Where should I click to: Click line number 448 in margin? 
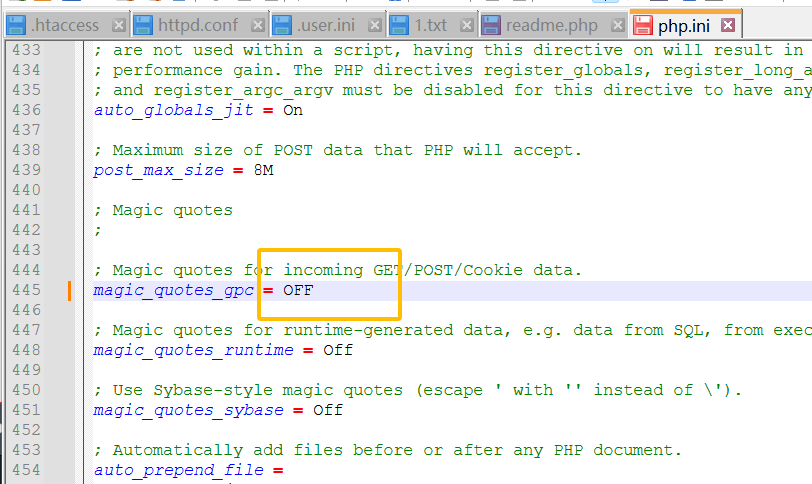[26, 350]
